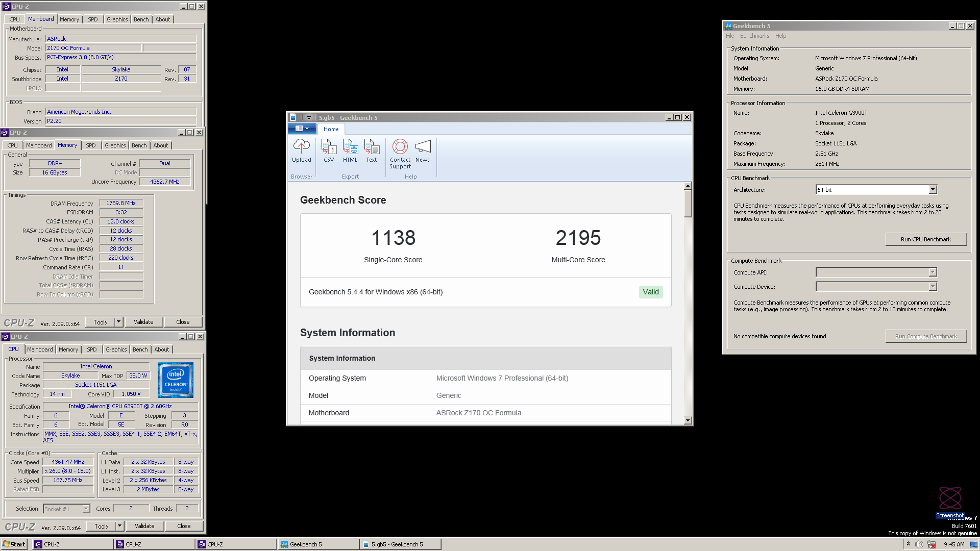Switch to SPD tab in Memory CPU-Z window
Screen dimensions: 980x551
(x=91, y=145)
